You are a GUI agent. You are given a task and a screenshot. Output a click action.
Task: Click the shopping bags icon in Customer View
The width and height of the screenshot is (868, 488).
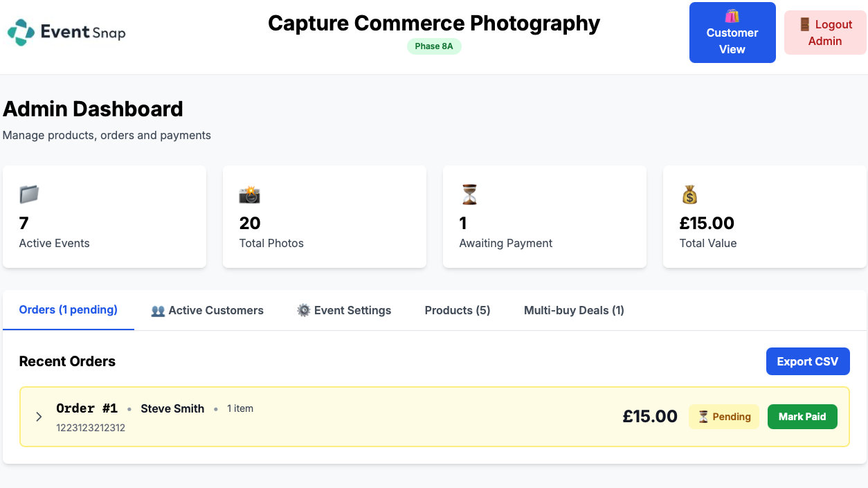[x=732, y=16]
